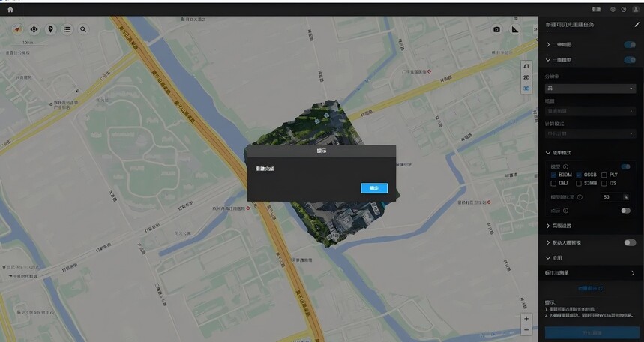Click the magnifier search icon on map

pos(83,29)
